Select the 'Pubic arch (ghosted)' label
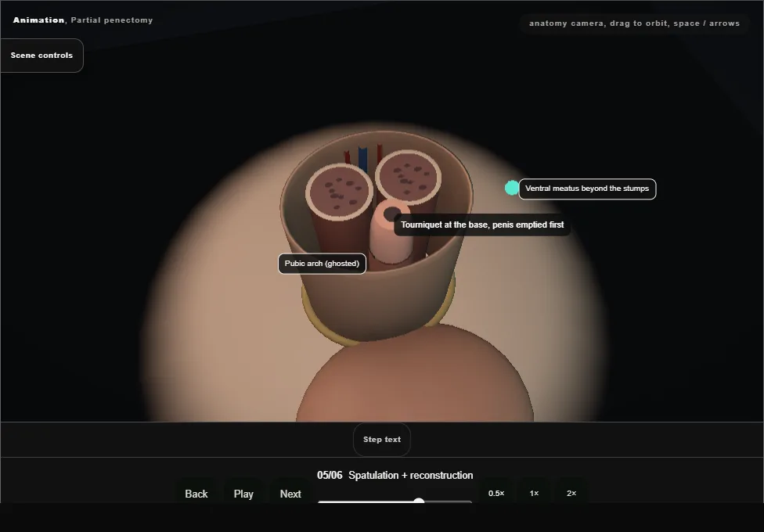The width and height of the screenshot is (764, 532). pos(322,264)
